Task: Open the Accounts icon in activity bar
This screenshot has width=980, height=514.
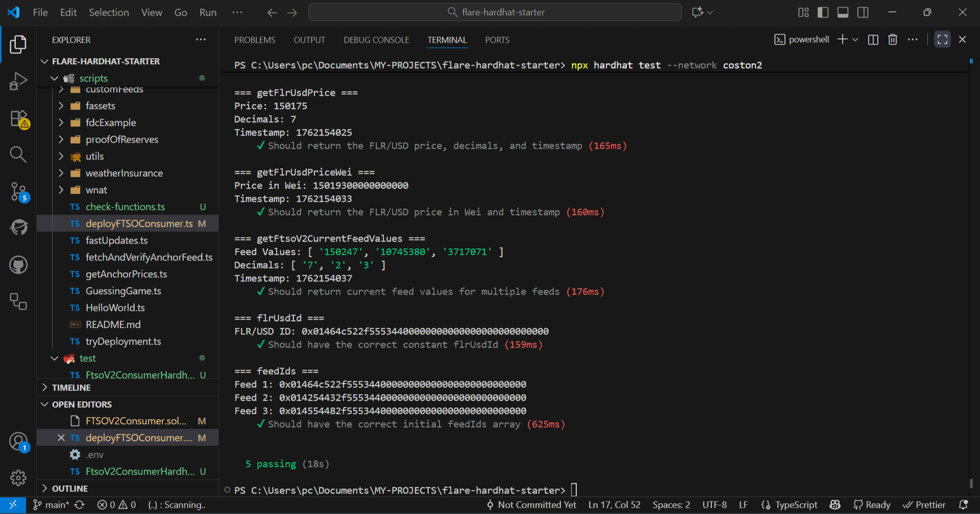Action: pos(18,441)
